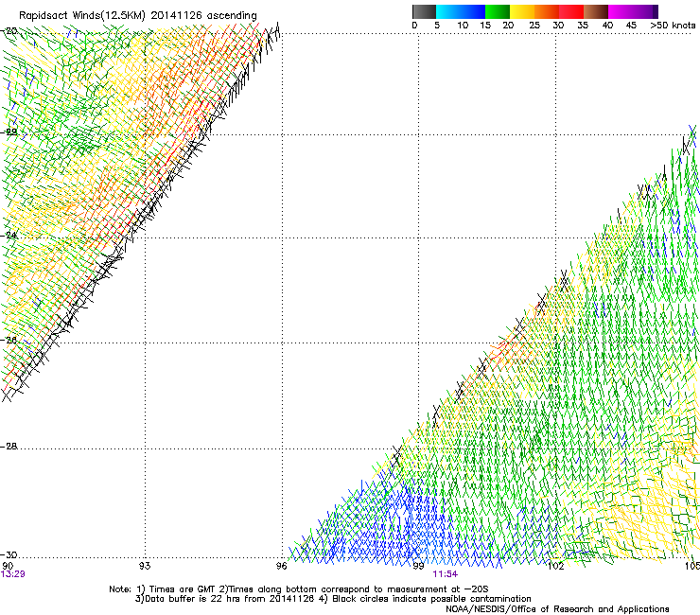Click the legend scale label '15'
The height and width of the screenshot is (615, 700).
(x=485, y=26)
